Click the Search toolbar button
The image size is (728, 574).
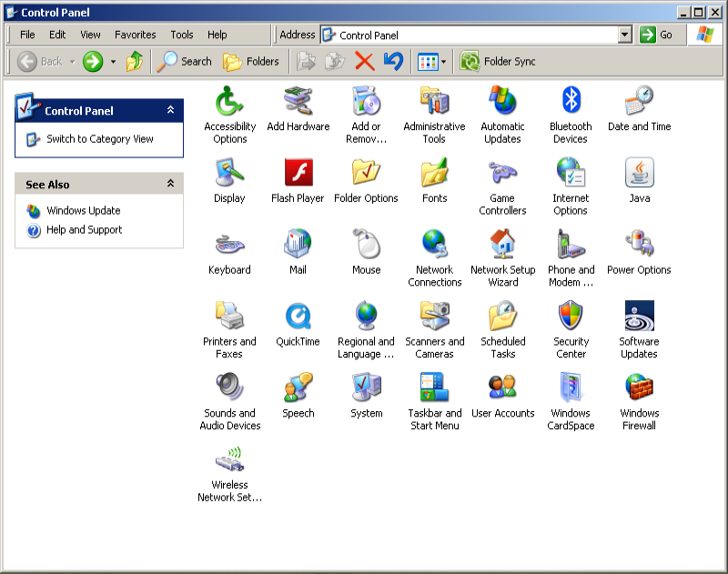(184, 61)
